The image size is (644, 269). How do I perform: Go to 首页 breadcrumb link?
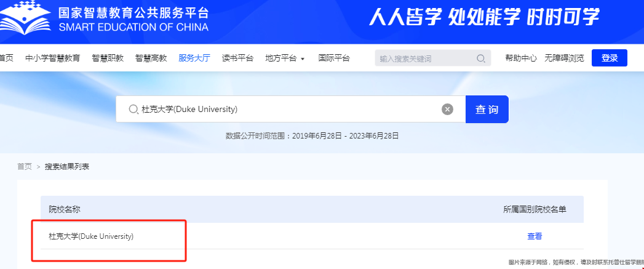tap(24, 167)
